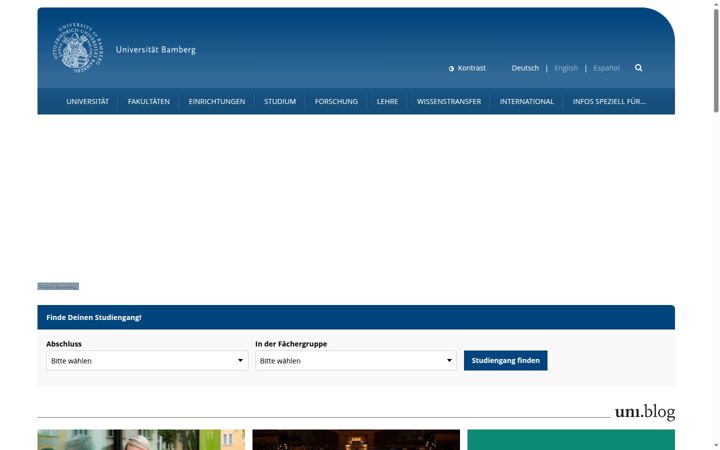Open the LEHRE menu item
This screenshot has height=450, width=720.
coord(387,101)
